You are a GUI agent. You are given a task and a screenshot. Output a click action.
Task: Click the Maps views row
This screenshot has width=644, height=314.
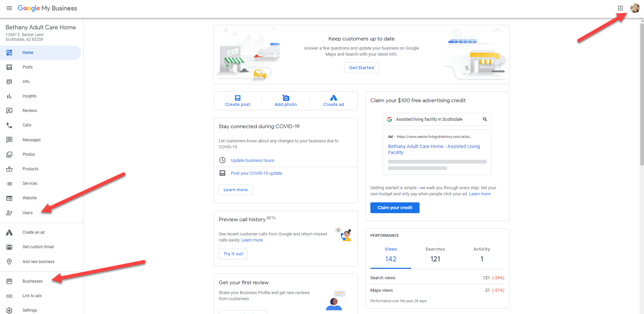[x=437, y=290]
